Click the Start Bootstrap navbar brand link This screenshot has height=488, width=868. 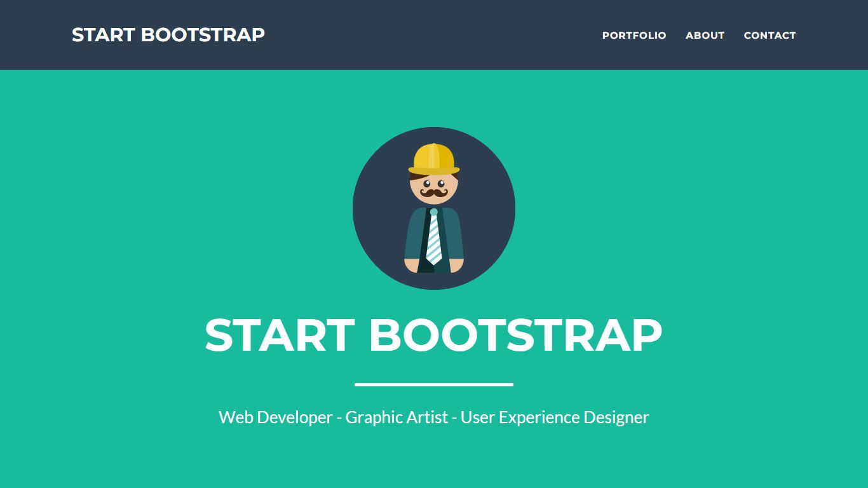[x=168, y=35]
